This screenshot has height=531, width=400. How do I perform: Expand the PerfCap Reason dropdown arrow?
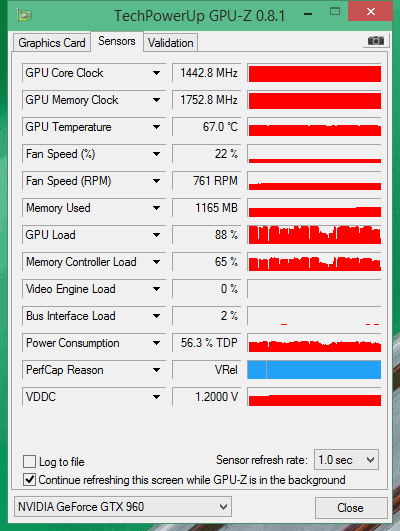(x=156, y=370)
